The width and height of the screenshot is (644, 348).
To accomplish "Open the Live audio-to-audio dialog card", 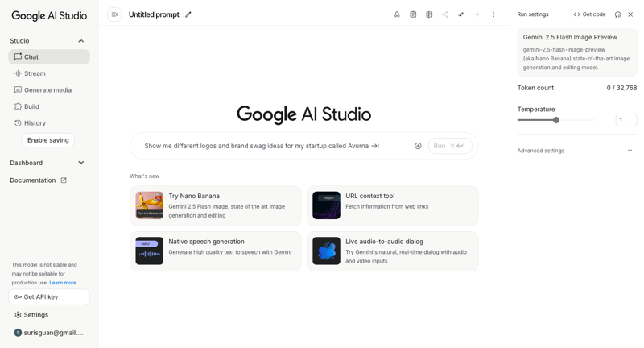I will [x=393, y=251].
